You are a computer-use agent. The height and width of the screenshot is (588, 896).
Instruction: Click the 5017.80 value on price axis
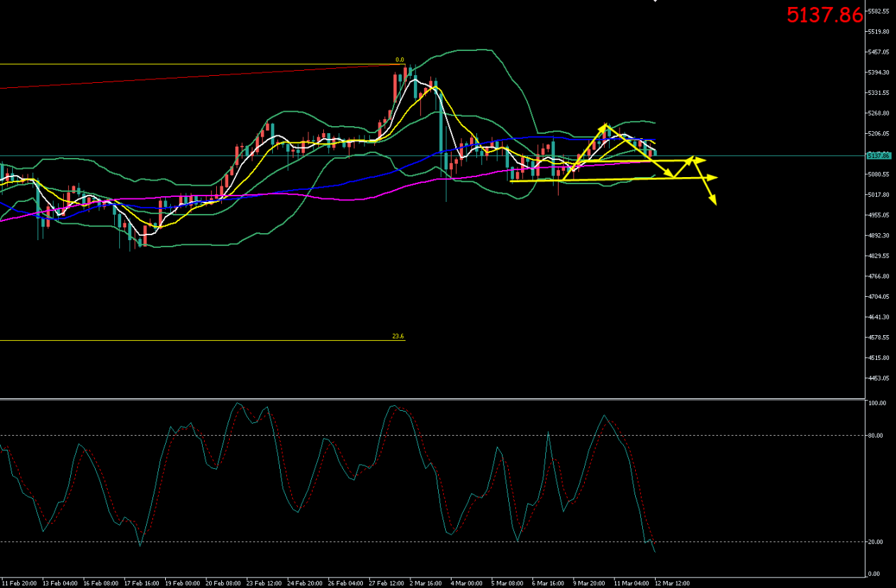pyautogui.click(x=879, y=195)
